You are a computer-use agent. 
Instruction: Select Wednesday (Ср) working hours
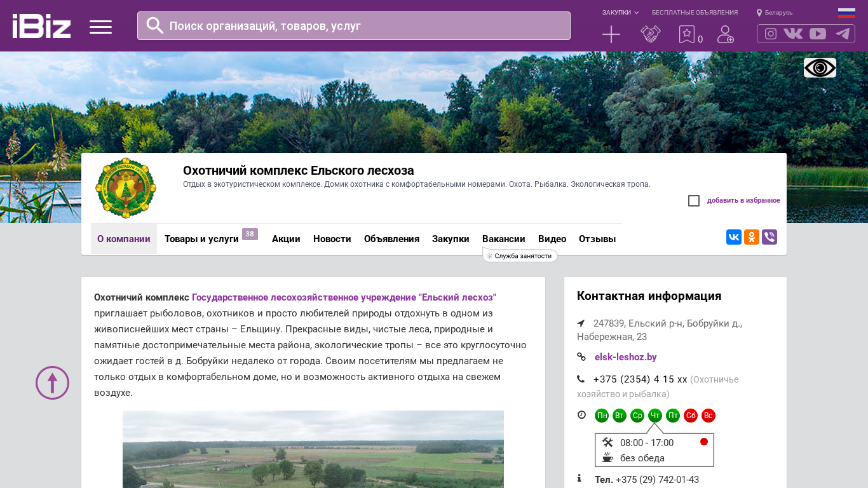pos(637,416)
